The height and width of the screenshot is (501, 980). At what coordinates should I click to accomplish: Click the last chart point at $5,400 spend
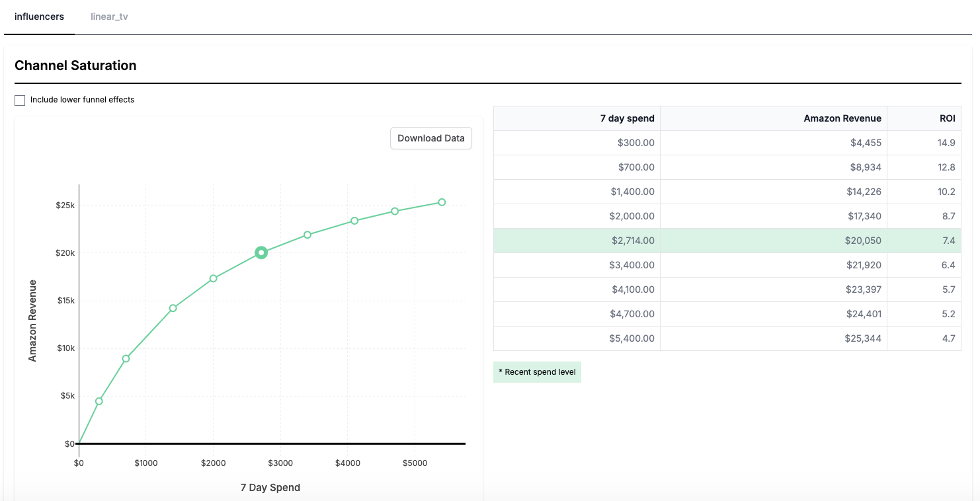tap(442, 202)
